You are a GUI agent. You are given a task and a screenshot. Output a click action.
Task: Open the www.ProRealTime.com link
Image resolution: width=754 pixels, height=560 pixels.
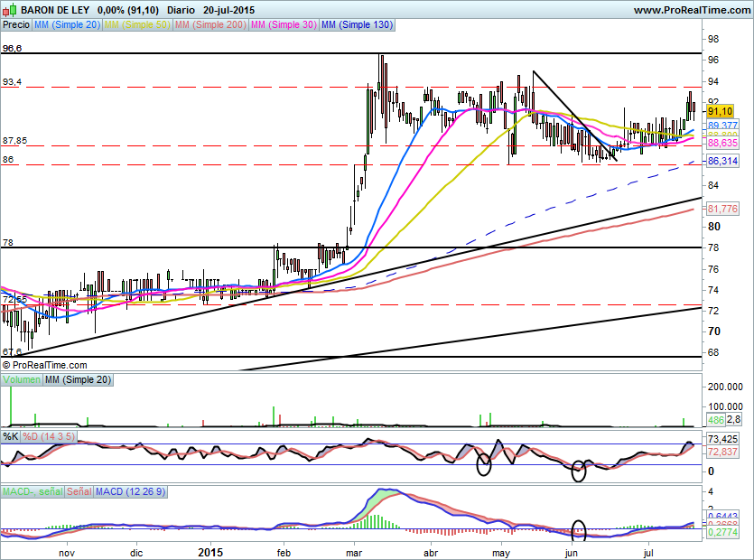pos(692,10)
